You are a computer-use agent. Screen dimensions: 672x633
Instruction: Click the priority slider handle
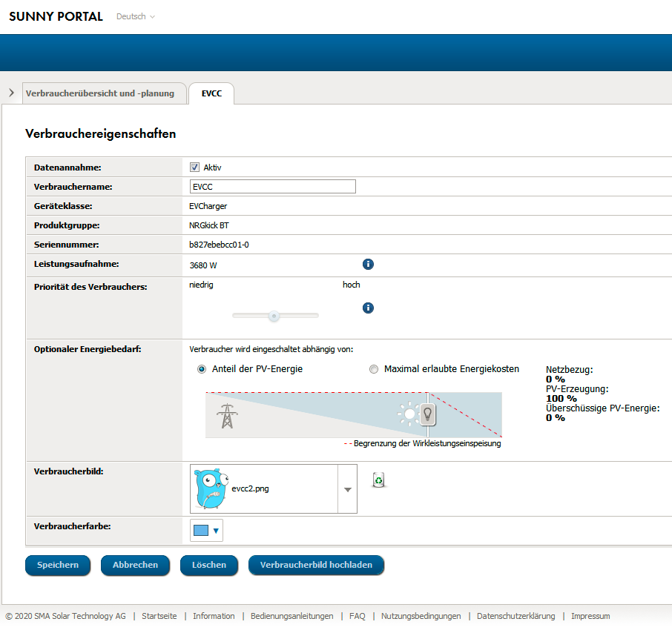click(x=274, y=316)
